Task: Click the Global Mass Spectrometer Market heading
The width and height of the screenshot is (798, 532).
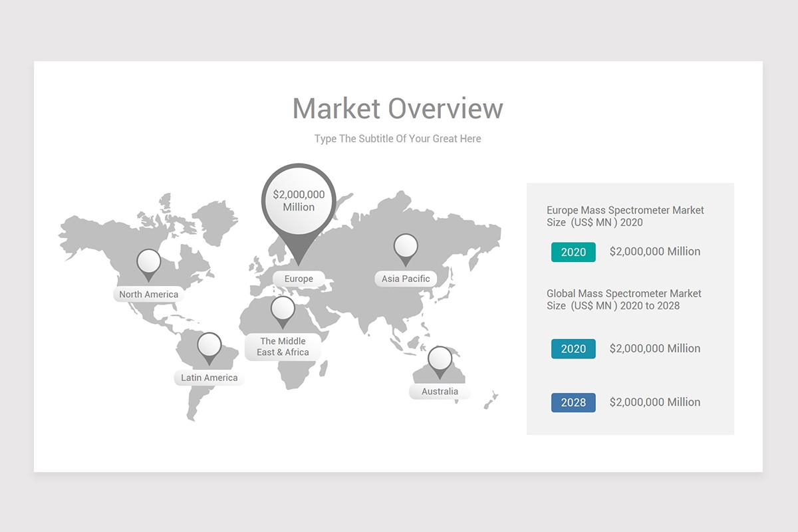Action: 625,299
